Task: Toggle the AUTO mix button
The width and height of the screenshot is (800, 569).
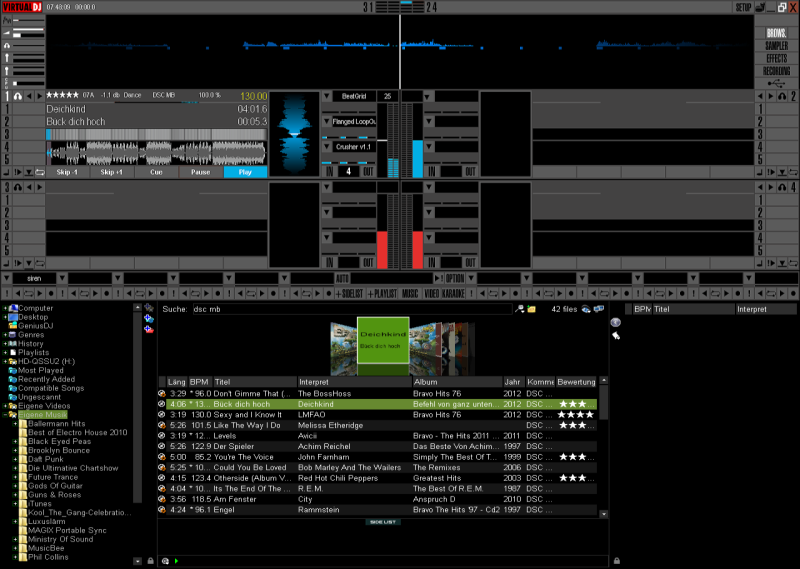Action: coord(343,278)
